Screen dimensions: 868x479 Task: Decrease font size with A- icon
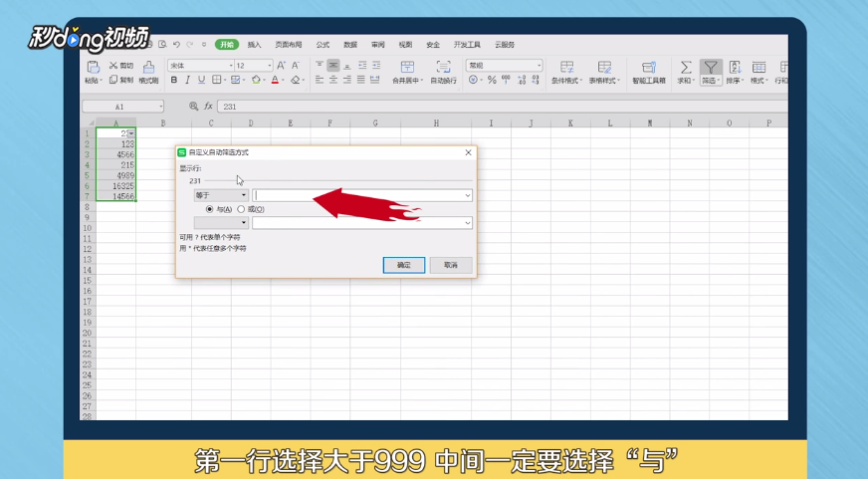296,66
